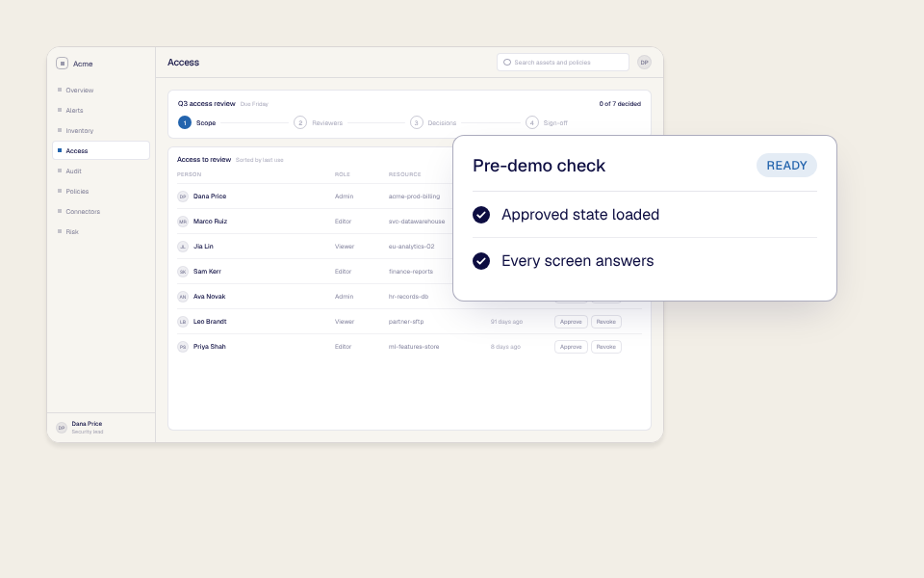The width and height of the screenshot is (924, 578).
Task: Click Ava Novak's AN avatar
Action: 183,297
